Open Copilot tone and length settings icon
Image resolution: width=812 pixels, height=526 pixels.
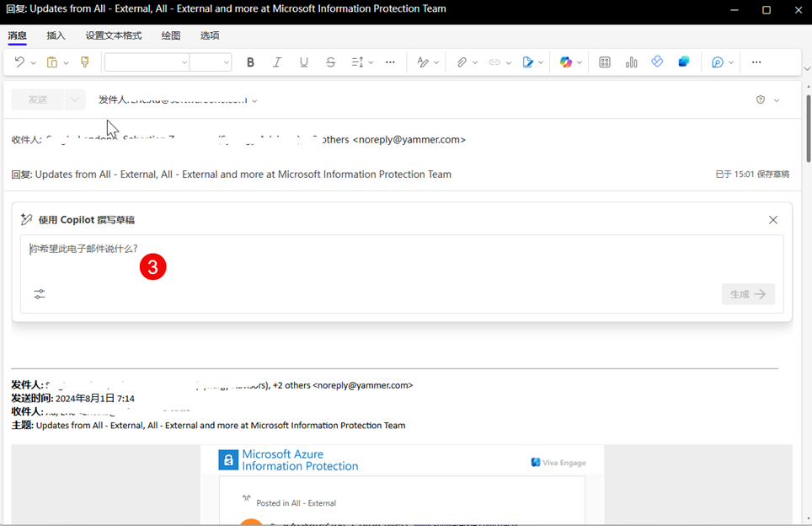(40, 294)
